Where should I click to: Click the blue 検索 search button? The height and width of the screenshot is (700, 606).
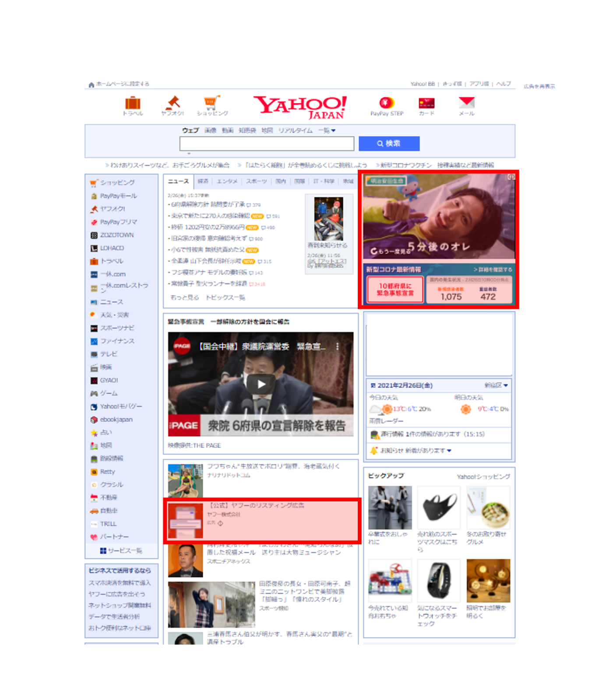389,143
